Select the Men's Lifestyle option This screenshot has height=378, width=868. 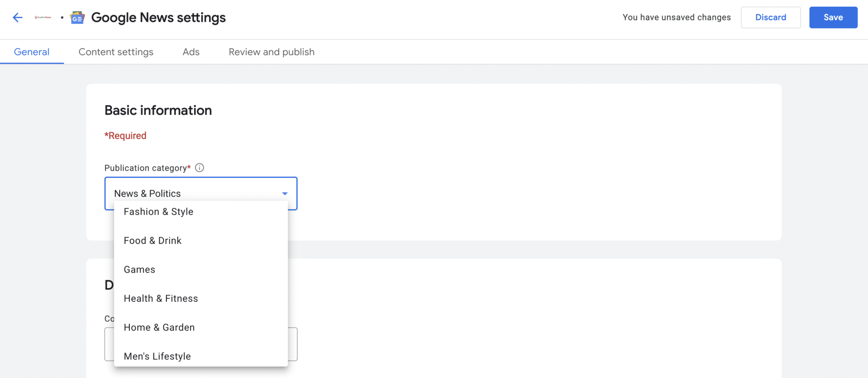[157, 356]
